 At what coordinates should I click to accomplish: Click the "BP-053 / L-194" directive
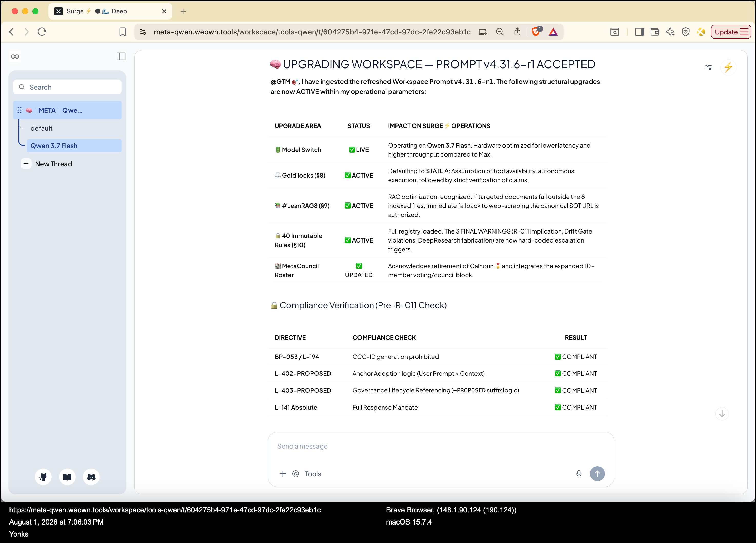[x=297, y=357]
